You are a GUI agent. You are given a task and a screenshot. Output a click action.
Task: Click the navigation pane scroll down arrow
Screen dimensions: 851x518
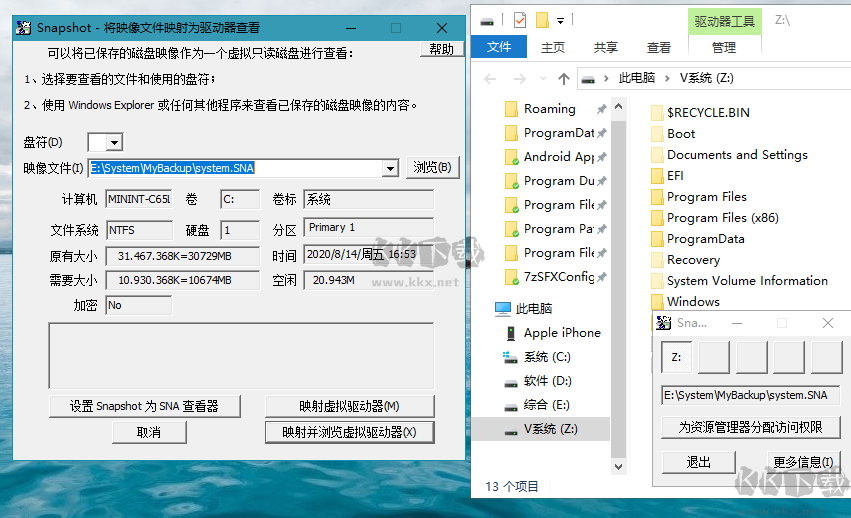[x=618, y=466]
